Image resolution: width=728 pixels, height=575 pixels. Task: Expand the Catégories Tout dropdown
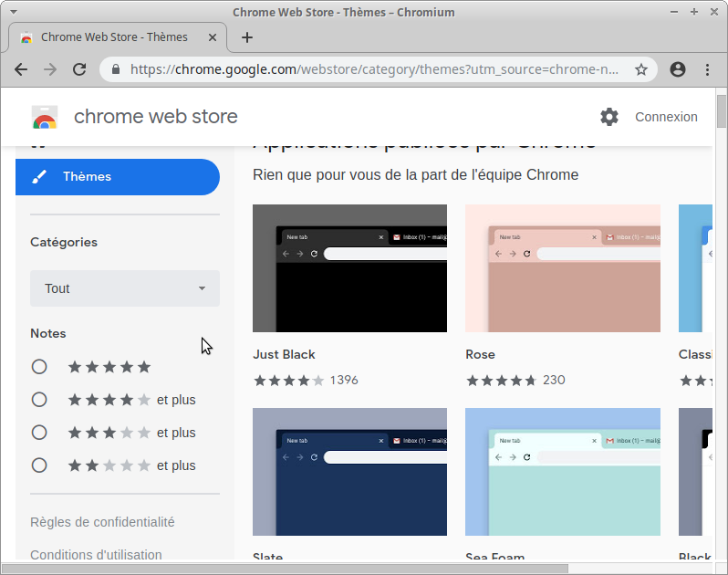pyautogui.click(x=125, y=288)
